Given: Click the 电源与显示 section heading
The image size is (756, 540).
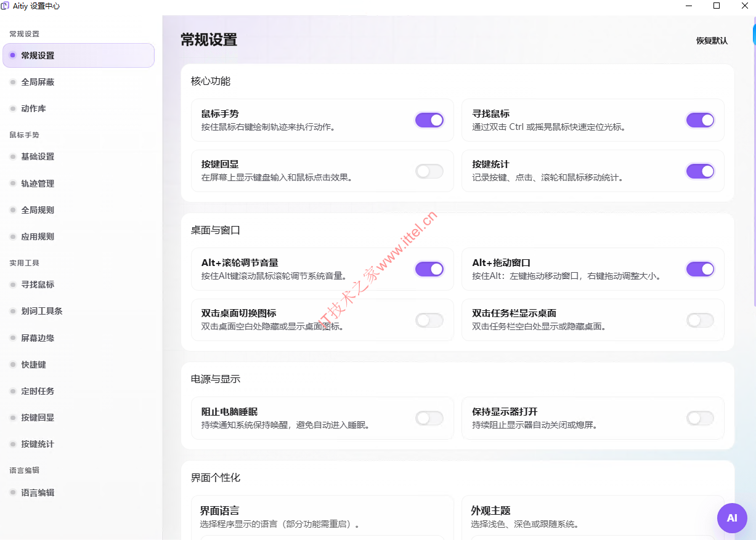Looking at the screenshot, I should coord(216,379).
